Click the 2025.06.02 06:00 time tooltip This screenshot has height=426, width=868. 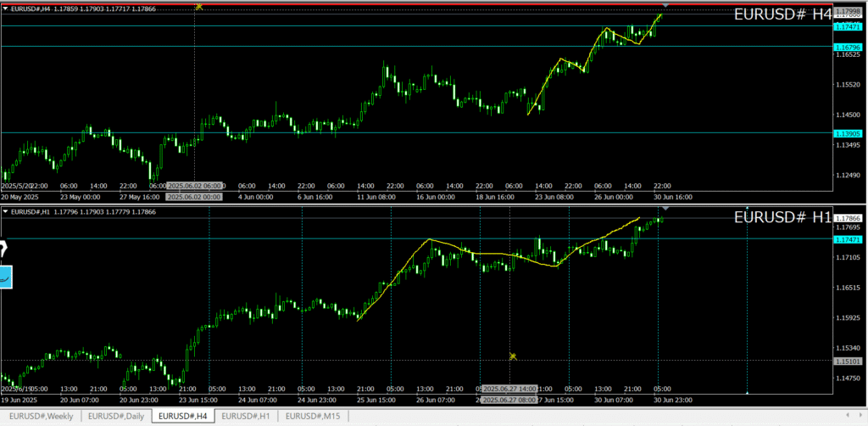194,186
